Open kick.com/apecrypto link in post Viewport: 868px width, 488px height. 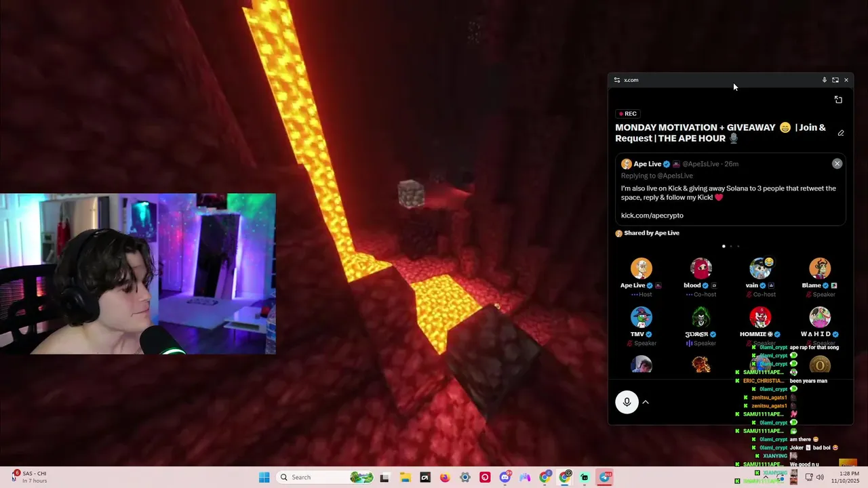click(652, 216)
